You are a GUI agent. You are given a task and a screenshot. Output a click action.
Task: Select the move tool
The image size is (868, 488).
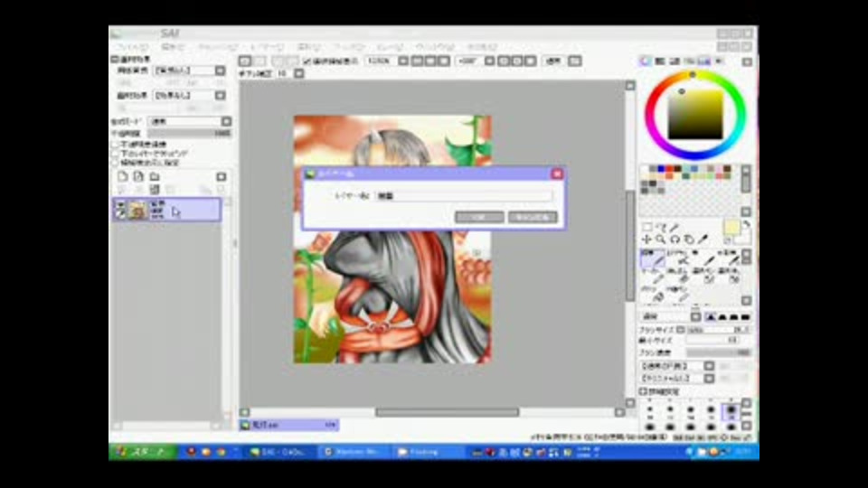[646, 239]
